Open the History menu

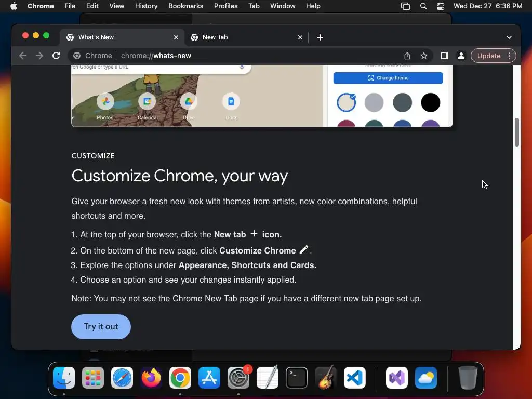pyautogui.click(x=146, y=6)
